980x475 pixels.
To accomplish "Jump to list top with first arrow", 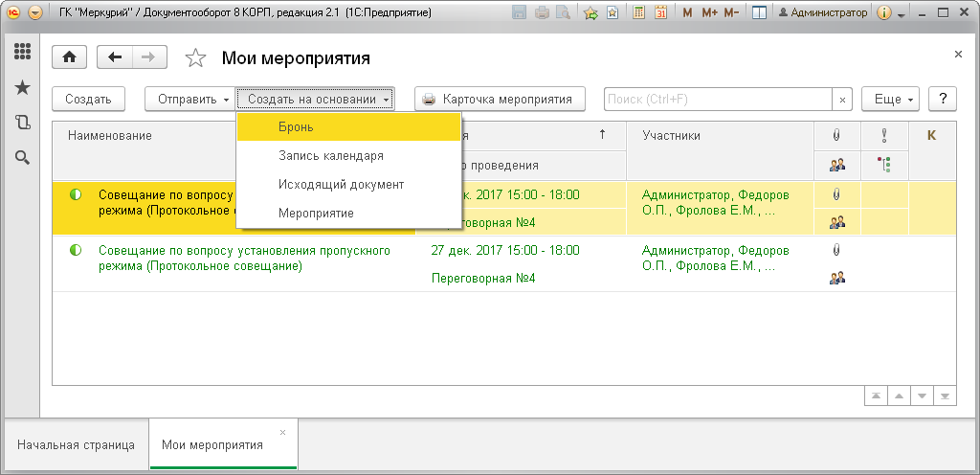I will pyautogui.click(x=876, y=396).
